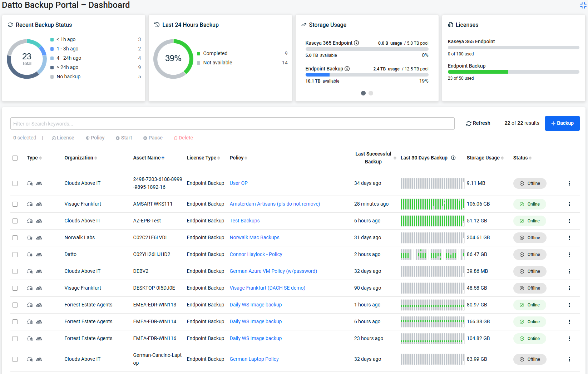The width and height of the screenshot is (588, 374).
Task: Click the 23 Total recent backup donut chart
Action: (27, 59)
